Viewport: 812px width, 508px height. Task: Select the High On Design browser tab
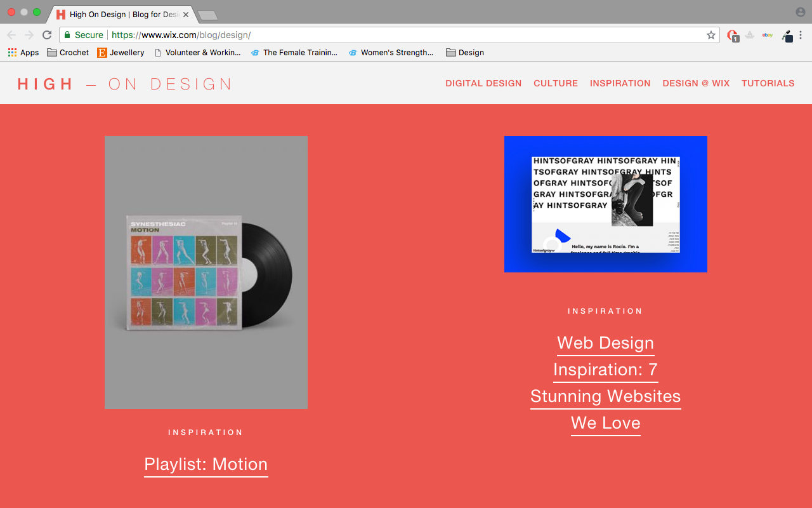pyautogui.click(x=122, y=15)
